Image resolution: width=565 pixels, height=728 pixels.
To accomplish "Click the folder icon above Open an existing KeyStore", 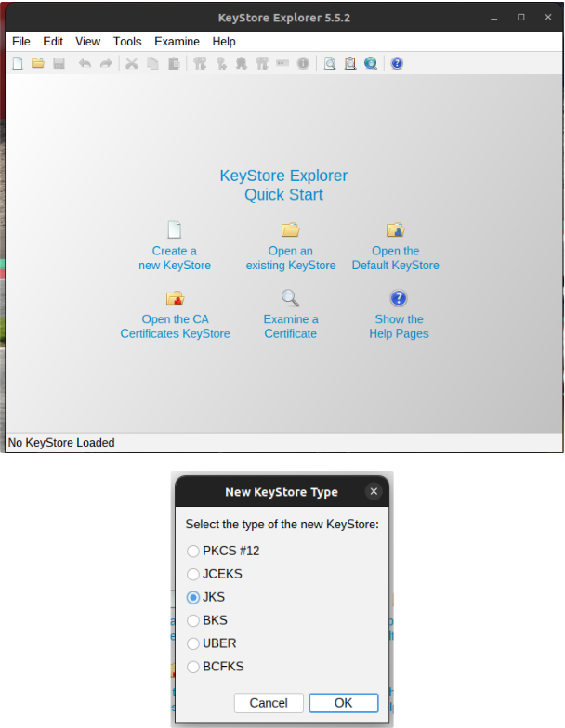I will pyautogui.click(x=290, y=229).
